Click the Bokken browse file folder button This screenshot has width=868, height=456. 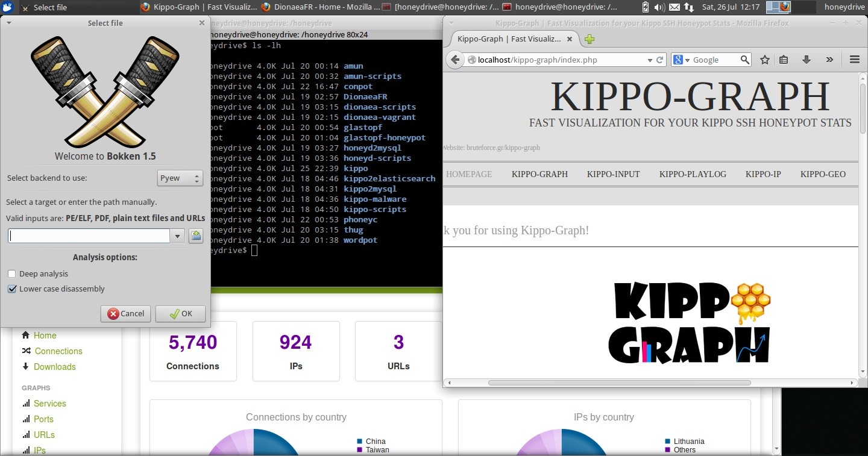pos(195,236)
